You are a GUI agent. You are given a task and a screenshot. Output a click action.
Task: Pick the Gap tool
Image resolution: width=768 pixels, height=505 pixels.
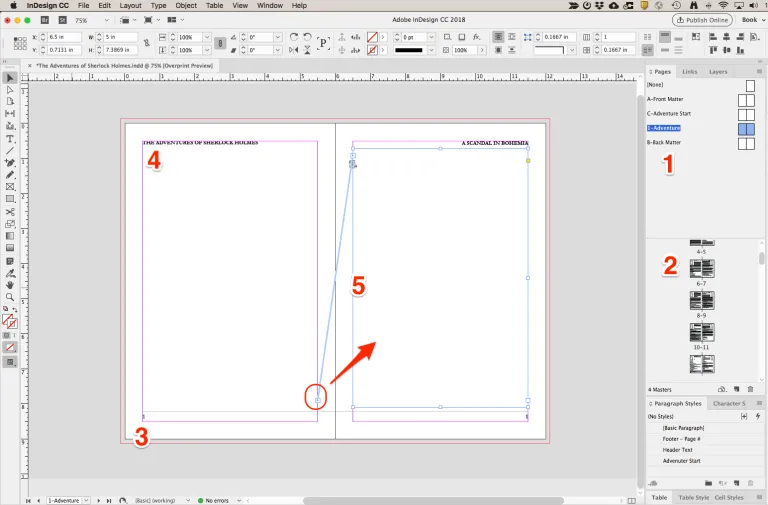pyautogui.click(x=10, y=114)
